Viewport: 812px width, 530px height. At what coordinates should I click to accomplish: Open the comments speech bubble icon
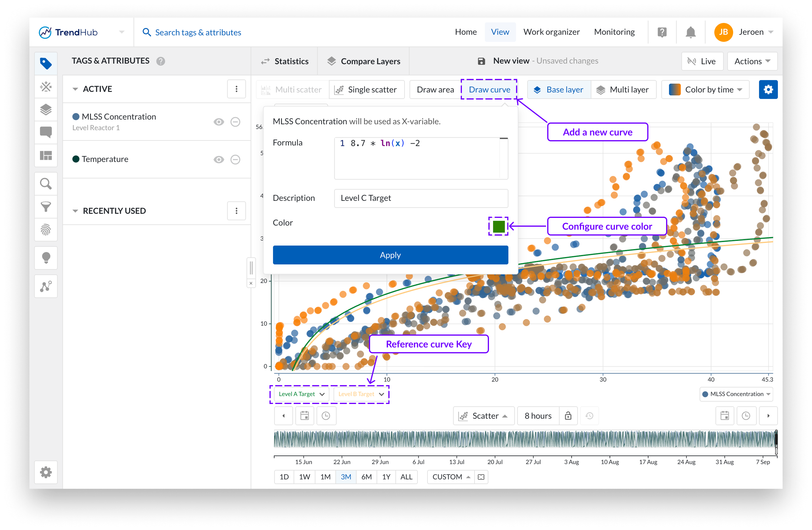coord(46,132)
